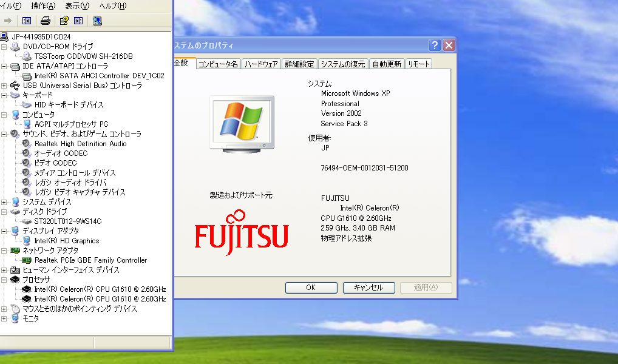Click the scan for hardware changes icon
This screenshot has width=618, height=364.
pos(97,21)
